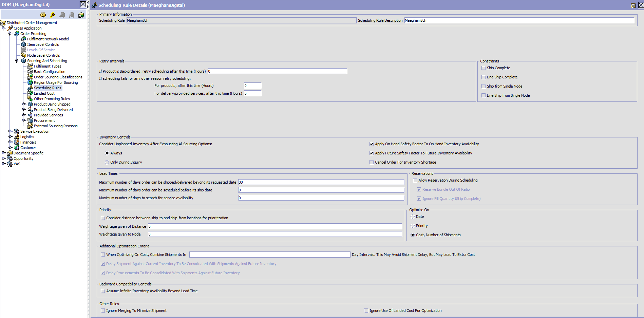
Task: Uncheck Apply On Hand Safety Factor checkbox
Action: (x=372, y=144)
